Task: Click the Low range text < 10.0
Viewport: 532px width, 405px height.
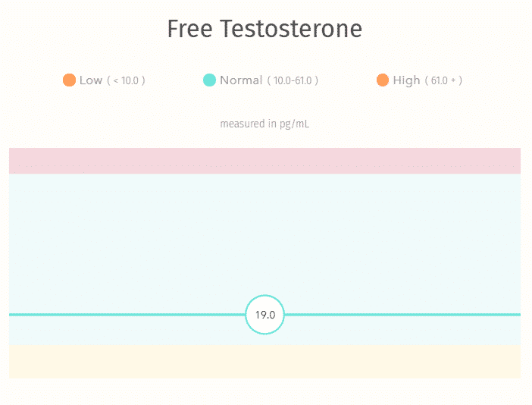Action: click(126, 81)
